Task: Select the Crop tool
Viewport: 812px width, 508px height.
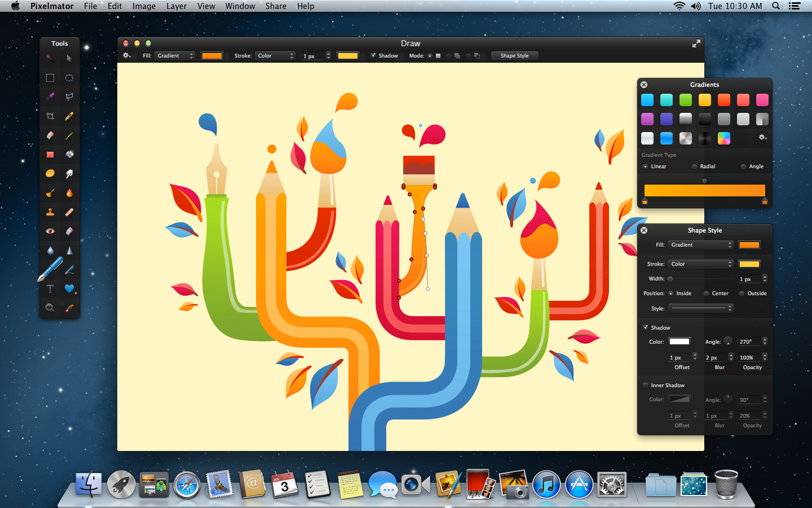Action: [x=50, y=116]
